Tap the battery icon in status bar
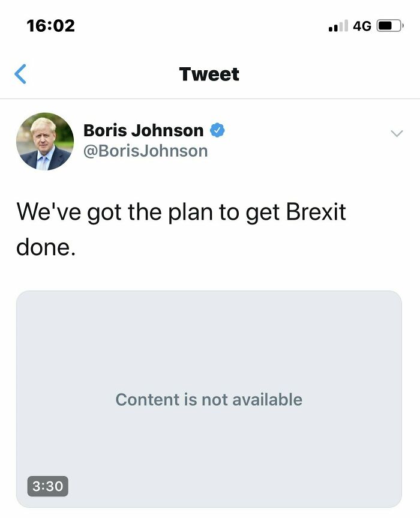420x518 pixels. coord(389,26)
